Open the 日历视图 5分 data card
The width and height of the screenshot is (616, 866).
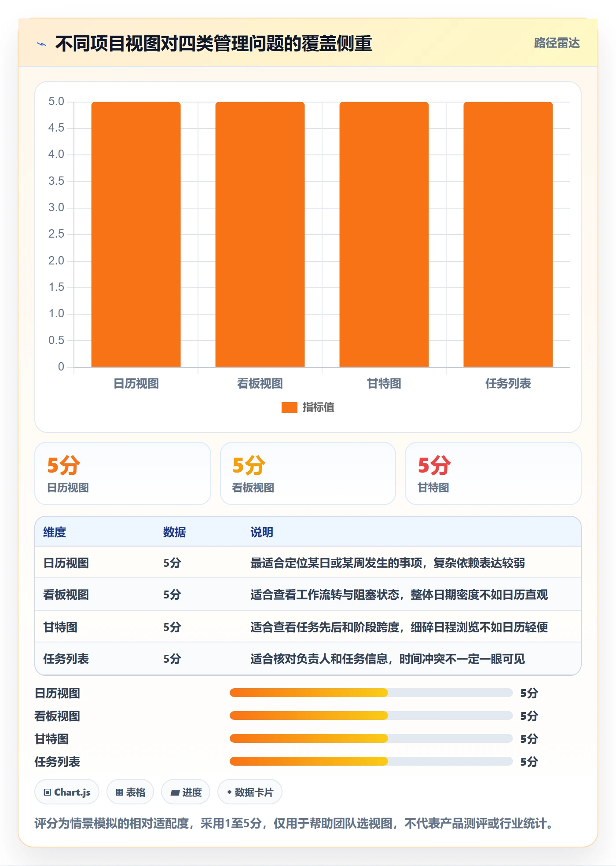click(x=123, y=473)
